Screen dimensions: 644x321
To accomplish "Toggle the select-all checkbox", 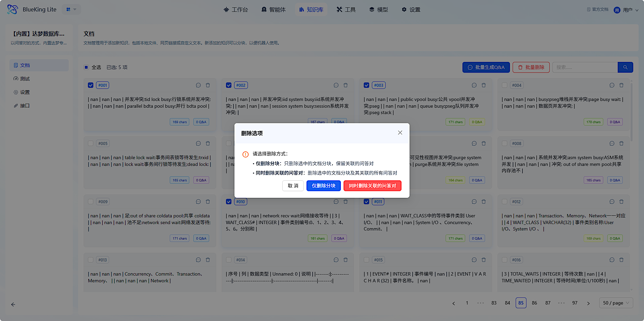I will coord(86,67).
